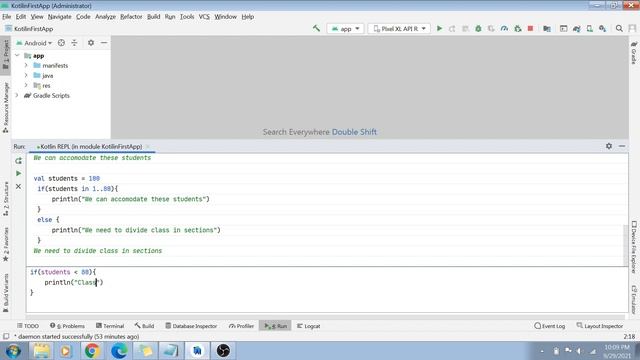Image resolution: width=640 pixels, height=360 pixels.
Task: Open the Gradle side tab on right edge
Action: (x=634, y=52)
